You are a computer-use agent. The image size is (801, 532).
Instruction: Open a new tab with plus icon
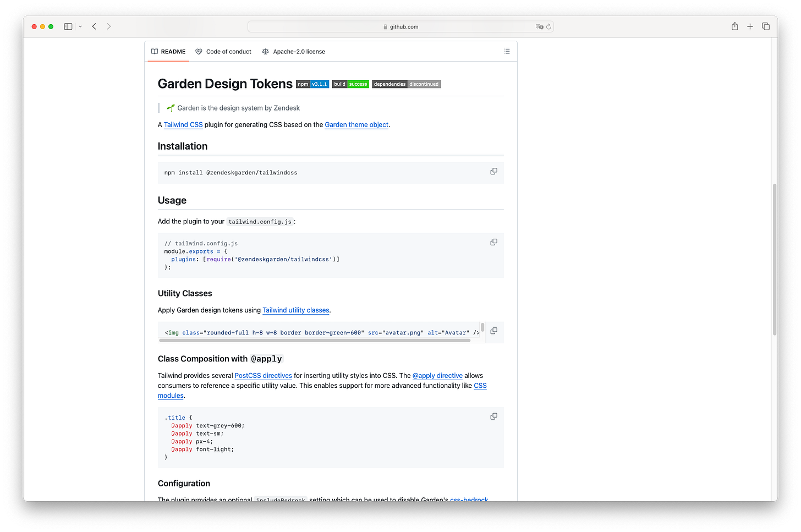point(750,26)
